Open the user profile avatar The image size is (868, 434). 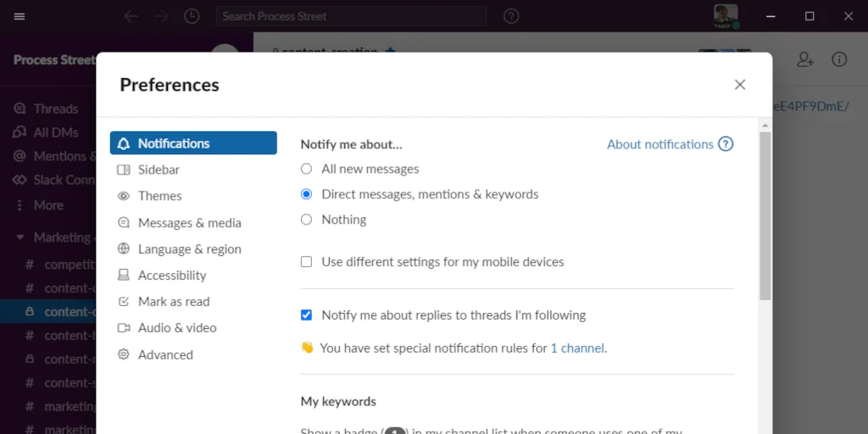pos(726,16)
